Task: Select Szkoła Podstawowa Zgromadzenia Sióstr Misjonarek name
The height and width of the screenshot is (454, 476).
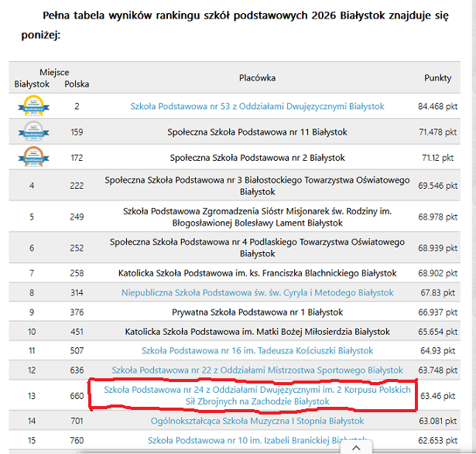Action: click(x=257, y=217)
